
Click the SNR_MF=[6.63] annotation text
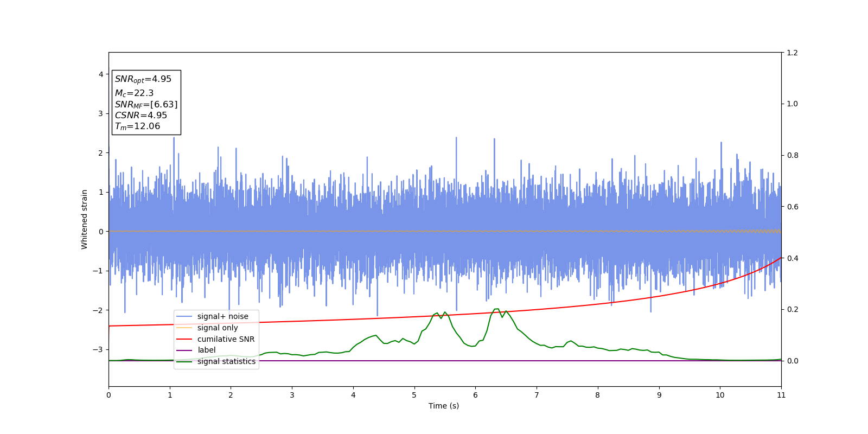(146, 104)
